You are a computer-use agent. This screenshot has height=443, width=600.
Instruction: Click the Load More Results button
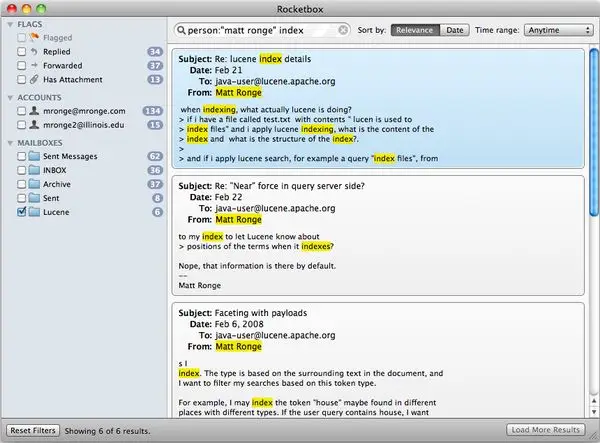click(x=546, y=430)
